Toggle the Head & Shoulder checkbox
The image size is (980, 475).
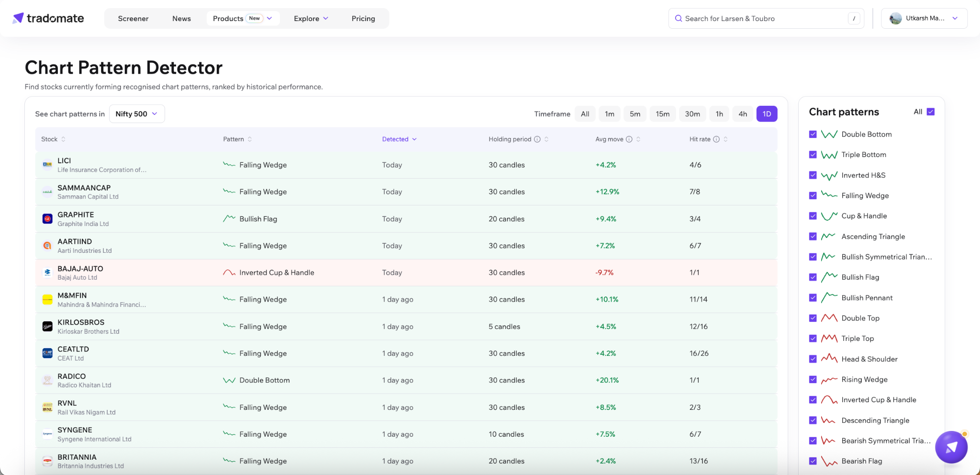coord(813,359)
